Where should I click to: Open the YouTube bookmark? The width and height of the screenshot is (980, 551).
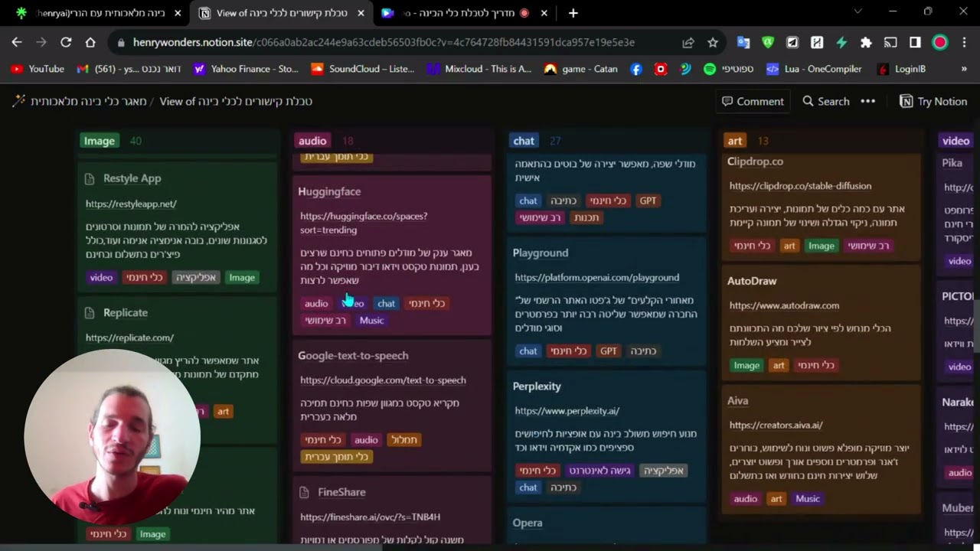(x=38, y=69)
